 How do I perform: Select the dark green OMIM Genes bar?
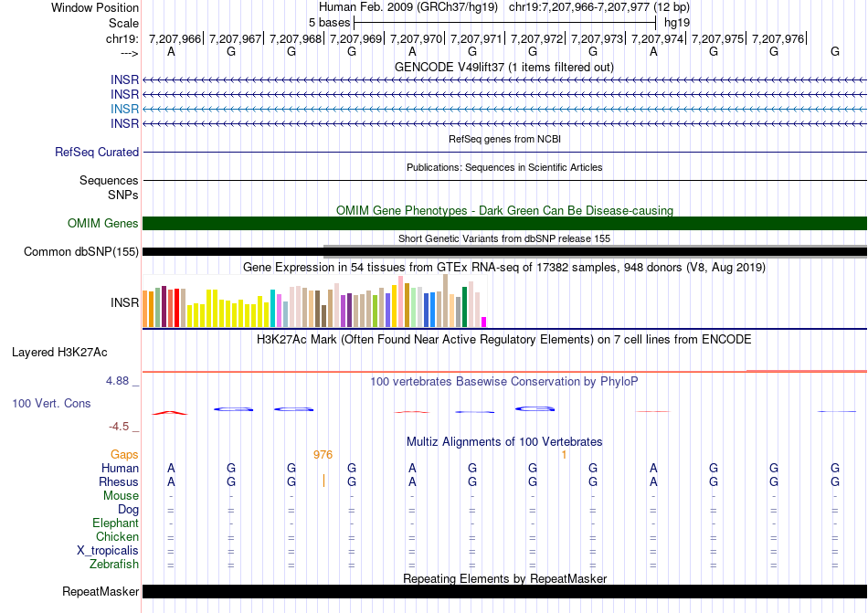(504, 224)
